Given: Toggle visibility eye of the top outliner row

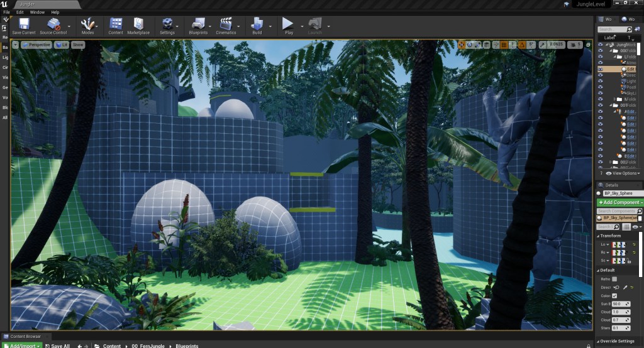Looking at the screenshot, I should (600, 45).
